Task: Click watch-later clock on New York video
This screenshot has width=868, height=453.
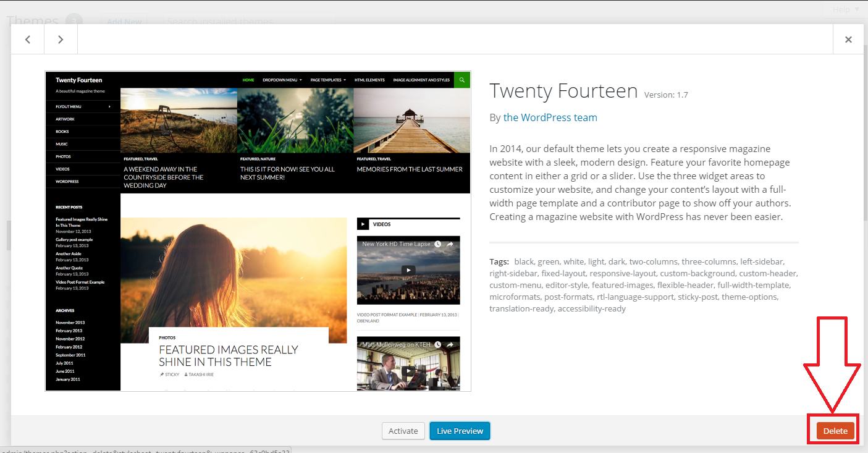Action: coord(438,244)
